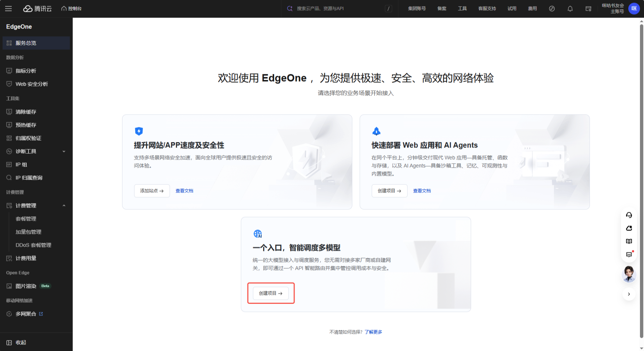Click the 指标分析 chart icon

9,71
